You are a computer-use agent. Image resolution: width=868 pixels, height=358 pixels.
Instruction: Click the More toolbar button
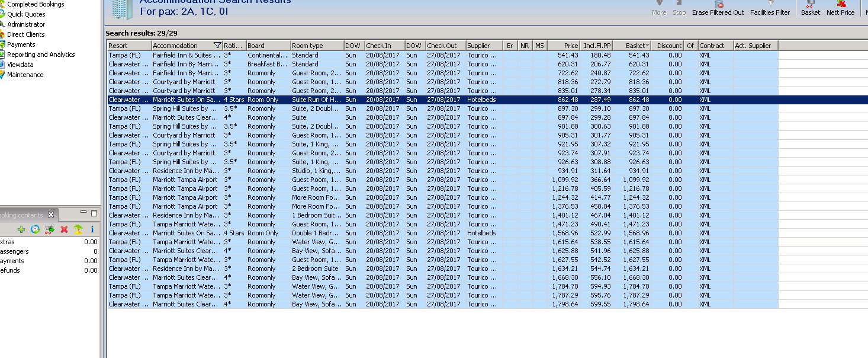[659, 8]
